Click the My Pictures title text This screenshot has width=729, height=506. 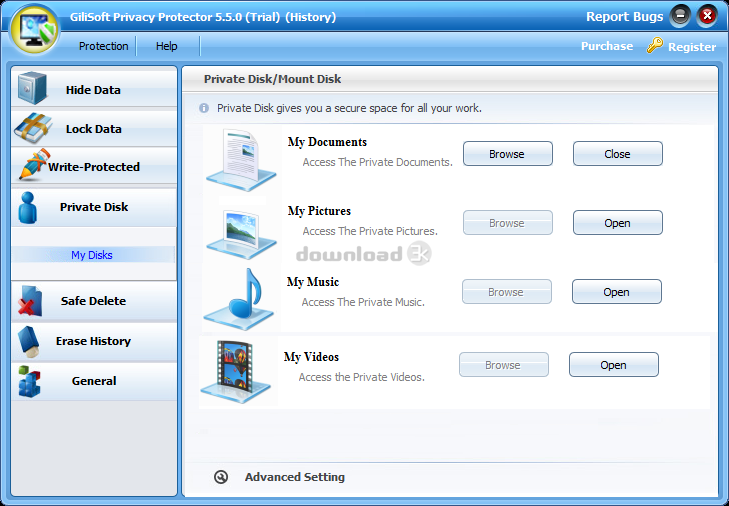tap(319, 211)
